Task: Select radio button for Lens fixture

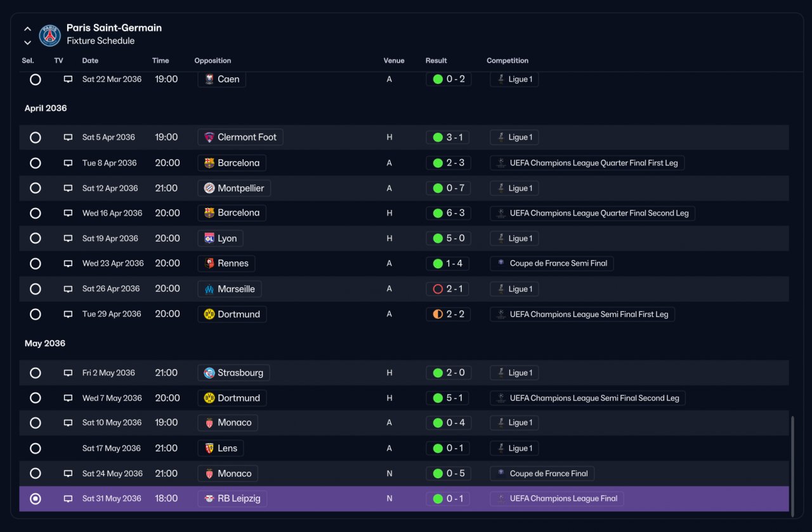Action: (x=36, y=448)
